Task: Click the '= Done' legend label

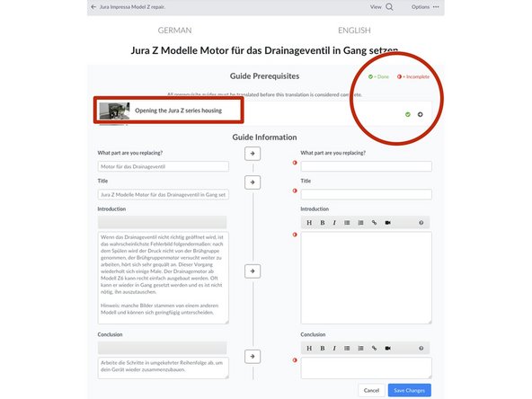Action: click(381, 76)
